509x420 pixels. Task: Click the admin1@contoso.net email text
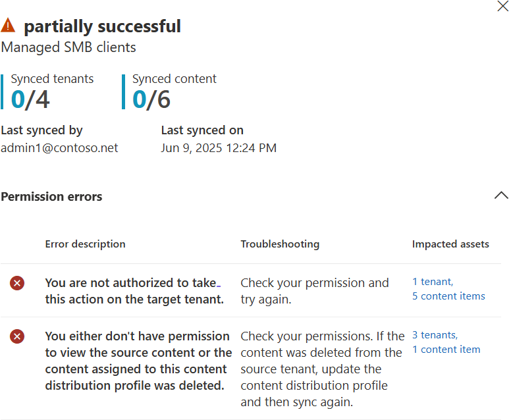pyautogui.click(x=59, y=148)
